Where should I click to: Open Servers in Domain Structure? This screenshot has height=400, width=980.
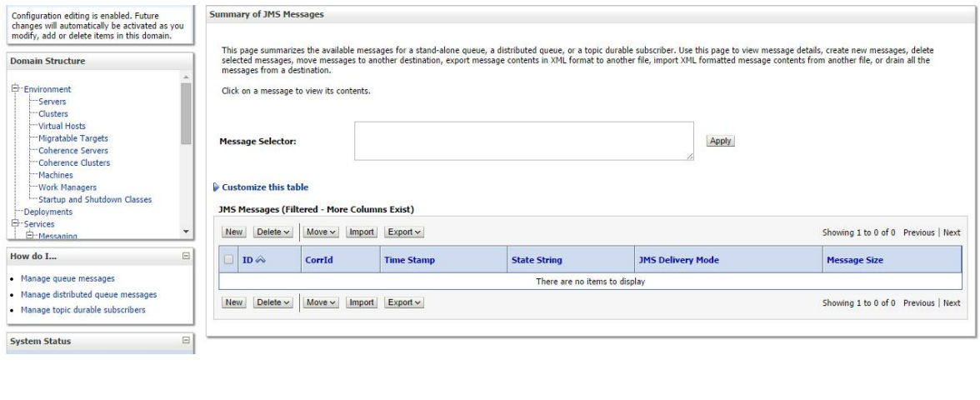(x=52, y=102)
